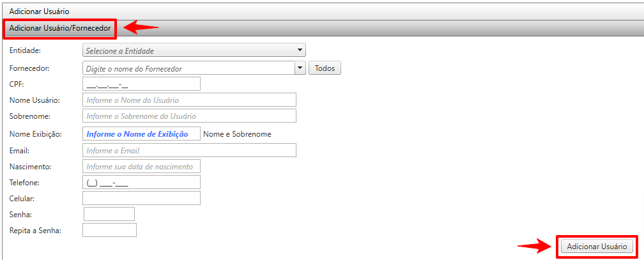Viewport: 644px width, 260px height.
Task: Click the Nome e Sobrenome hint text
Action: 237,134
